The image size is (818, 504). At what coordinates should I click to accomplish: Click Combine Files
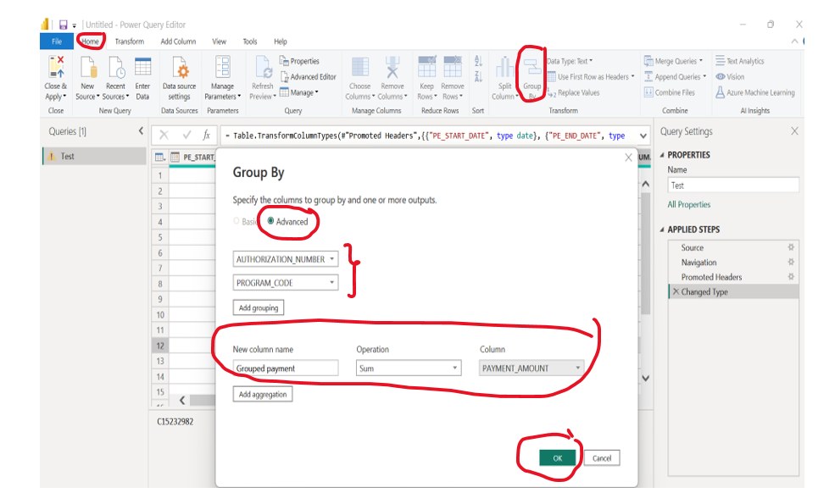[x=670, y=92]
